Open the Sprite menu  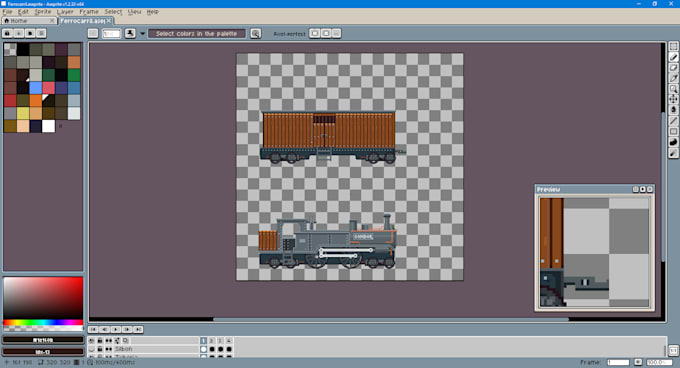coord(42,12)
